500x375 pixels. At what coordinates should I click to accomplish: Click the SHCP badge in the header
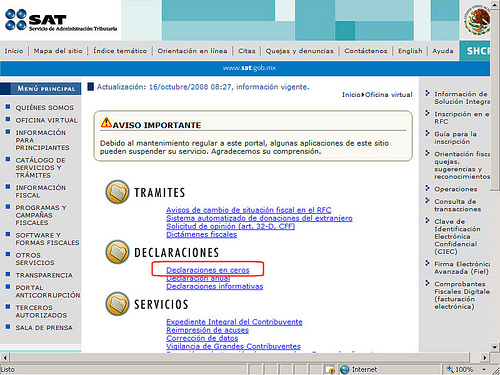pyautogui.click(x=475, y=51)
